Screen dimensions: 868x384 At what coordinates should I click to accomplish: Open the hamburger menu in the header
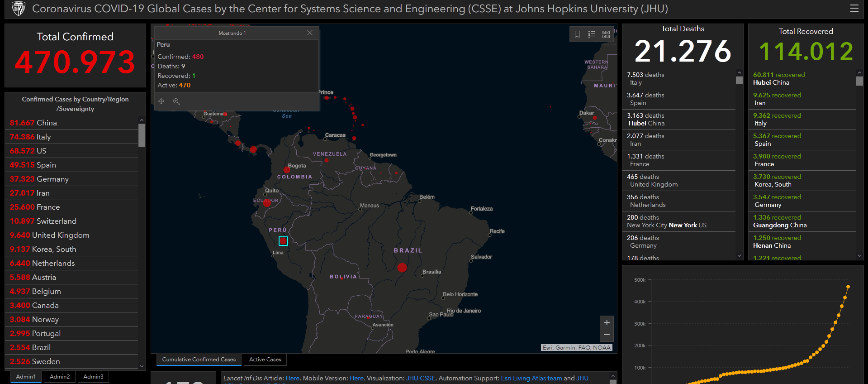click(854, 8)
